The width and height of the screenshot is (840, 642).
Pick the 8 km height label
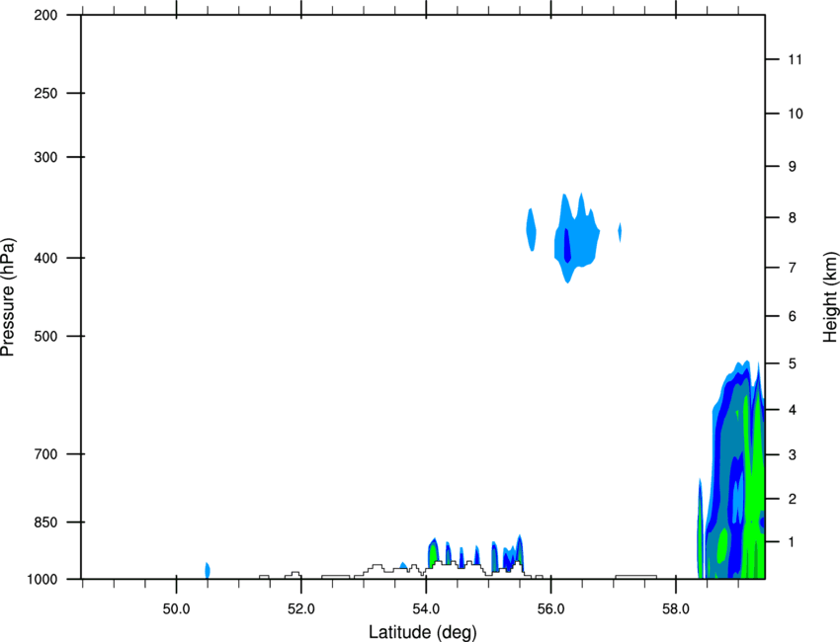[x=793, y=218]
